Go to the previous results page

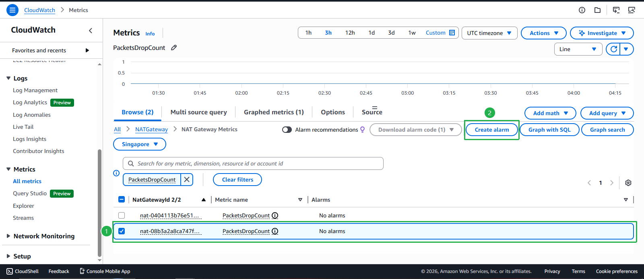pos(589,183)
